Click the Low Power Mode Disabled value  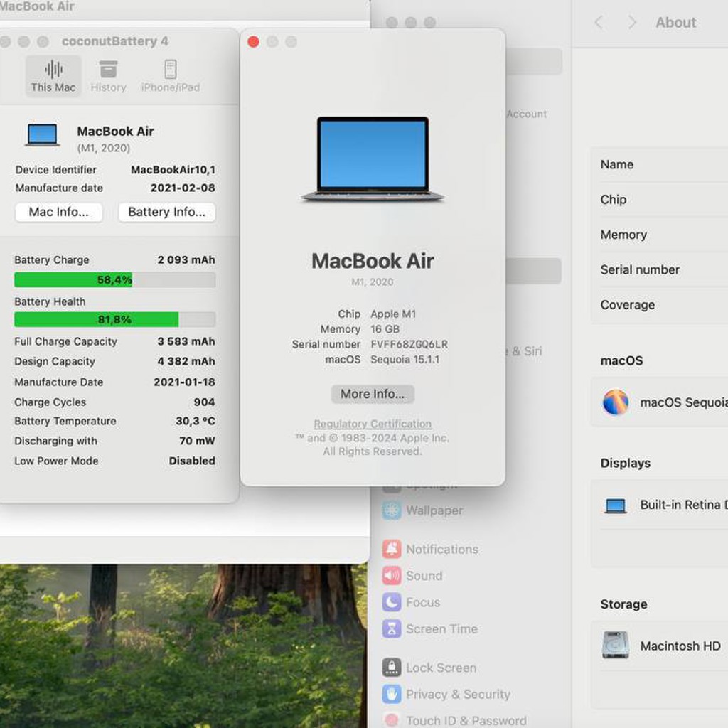(x=192, y=461)
